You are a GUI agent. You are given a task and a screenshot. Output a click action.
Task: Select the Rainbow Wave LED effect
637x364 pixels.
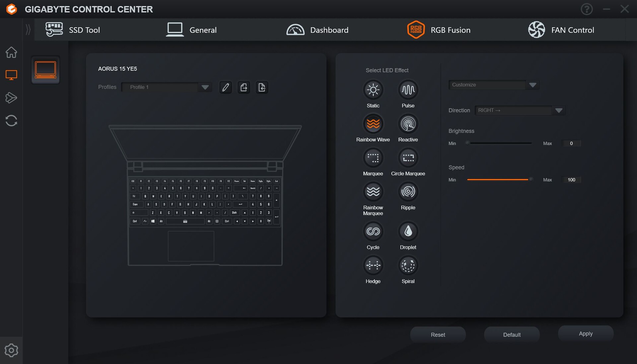(373, 124)
